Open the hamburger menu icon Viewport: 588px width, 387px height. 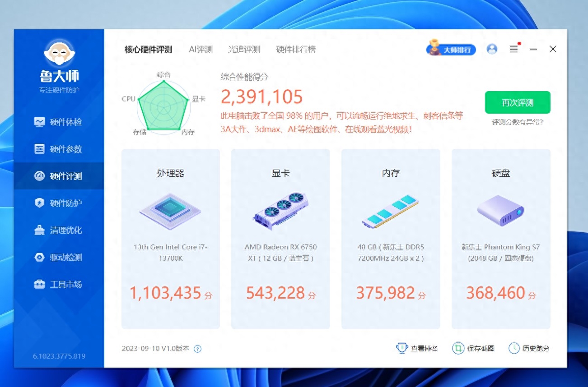coord(514,49)
